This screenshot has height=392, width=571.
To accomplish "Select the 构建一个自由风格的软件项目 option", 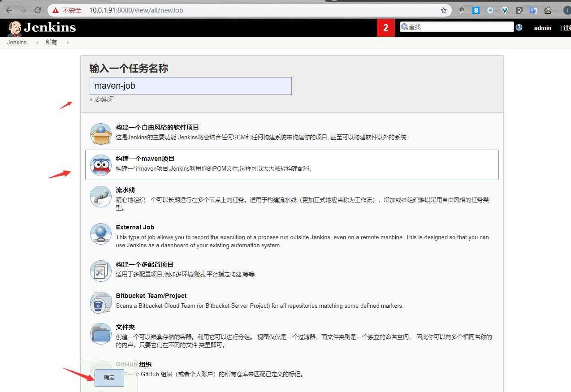I will click(157, 127).
